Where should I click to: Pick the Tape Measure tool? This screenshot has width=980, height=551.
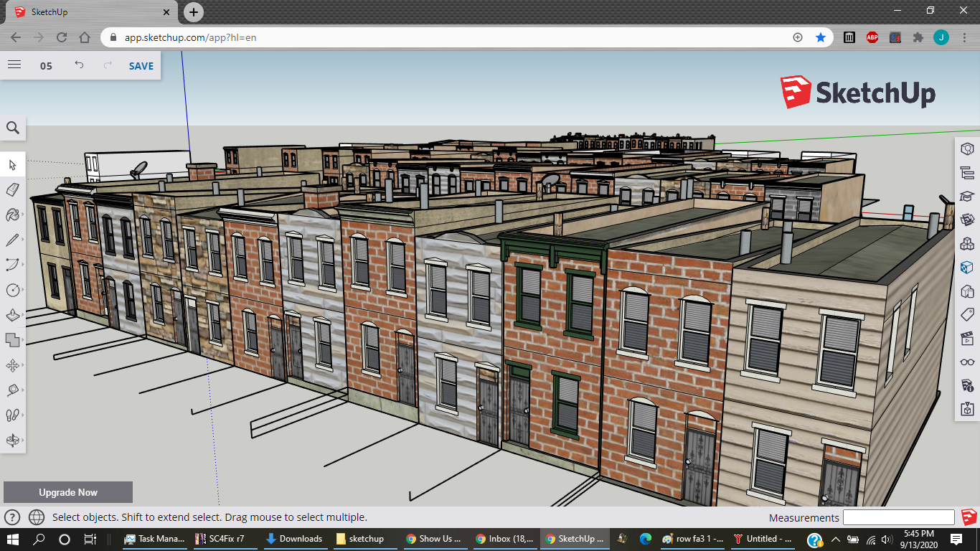(x=13, y=390)
